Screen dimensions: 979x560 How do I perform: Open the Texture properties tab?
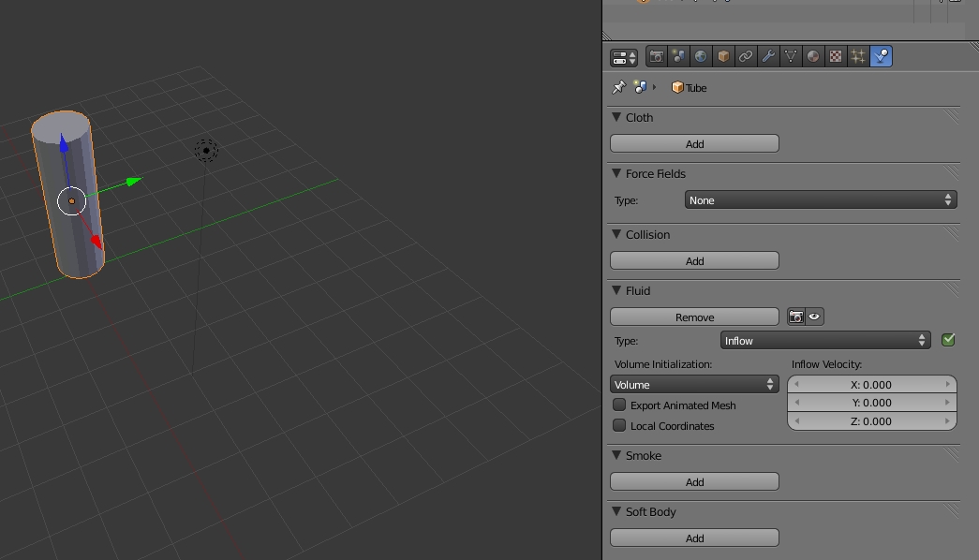(836, 57)
